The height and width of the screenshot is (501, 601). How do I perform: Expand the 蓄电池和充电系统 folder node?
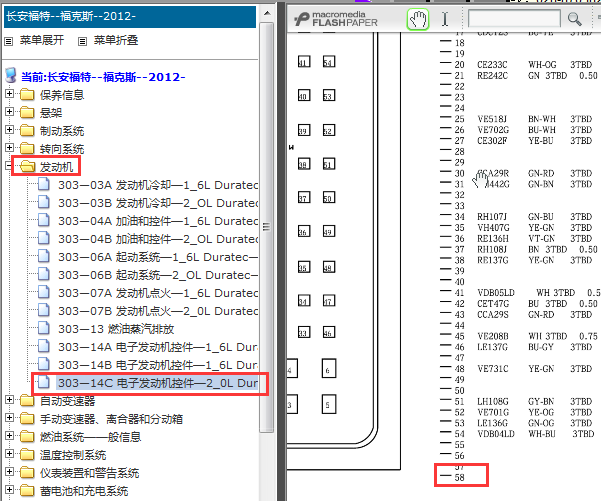[x=10, y=490]
